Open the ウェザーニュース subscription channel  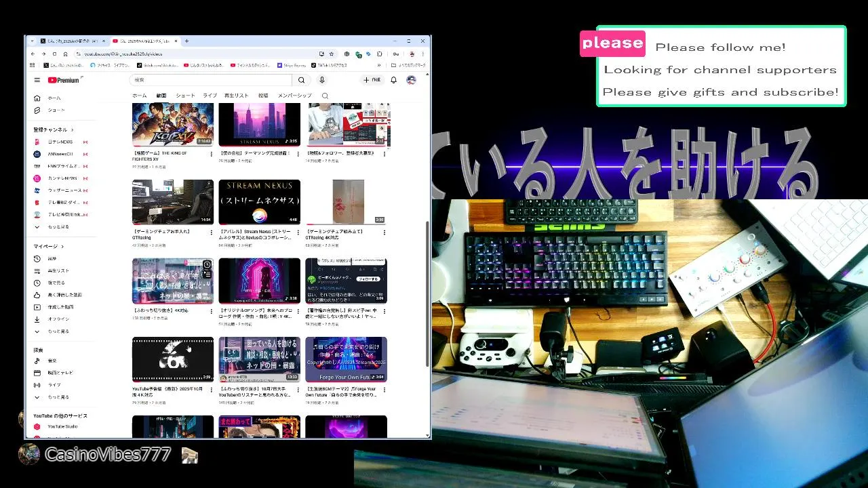point(61,190)
